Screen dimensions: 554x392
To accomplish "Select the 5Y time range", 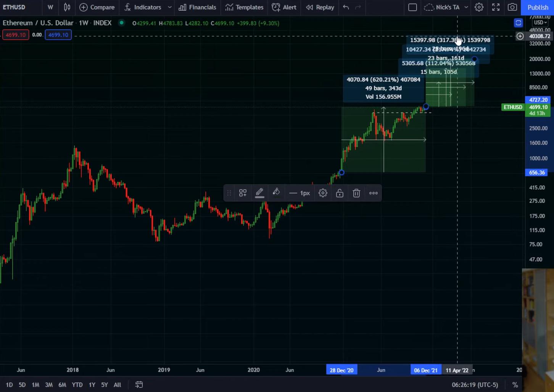I will tap(104, 385).
